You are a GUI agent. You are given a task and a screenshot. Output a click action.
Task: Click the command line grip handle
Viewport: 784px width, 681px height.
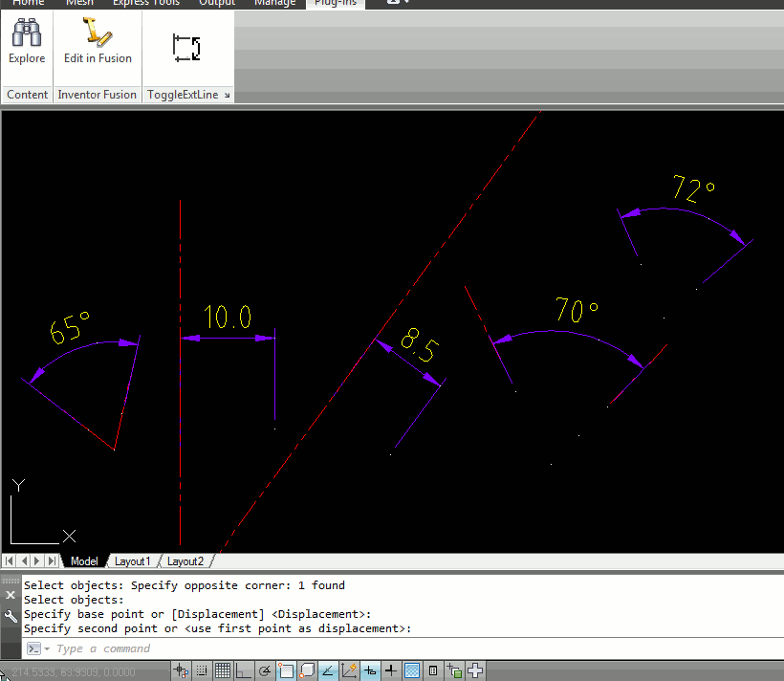(x=11, y=581)
